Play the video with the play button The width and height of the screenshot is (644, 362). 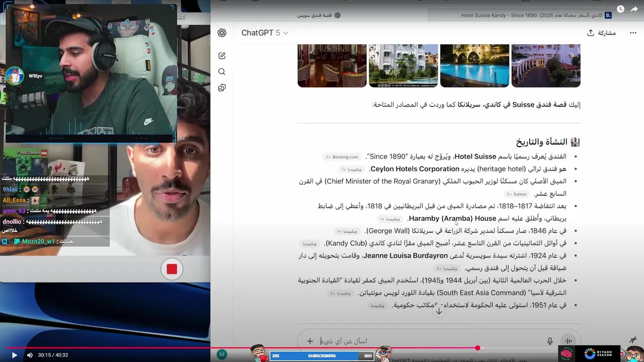click(x=14, y=355)
